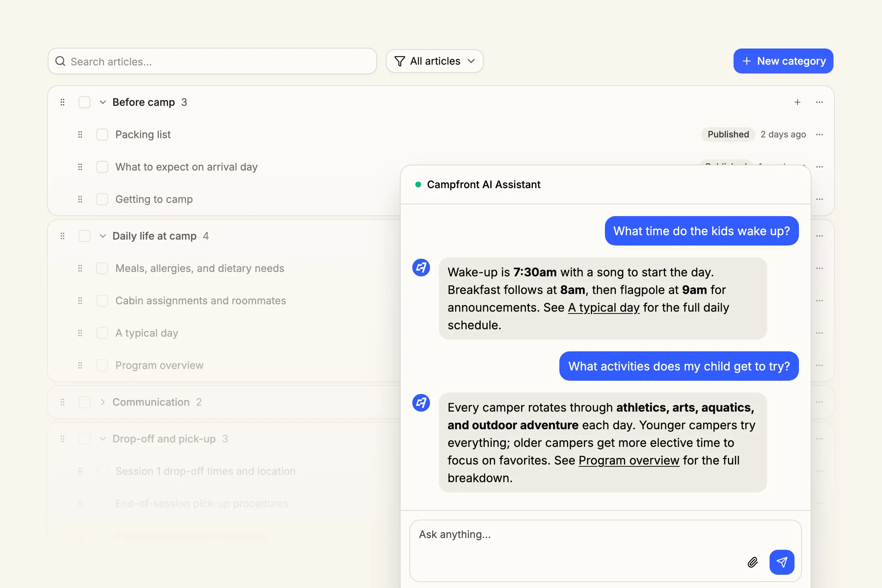Check the Program overview checkbox
The width and height of the screenshot is (882, 588).
pos(102,365)
